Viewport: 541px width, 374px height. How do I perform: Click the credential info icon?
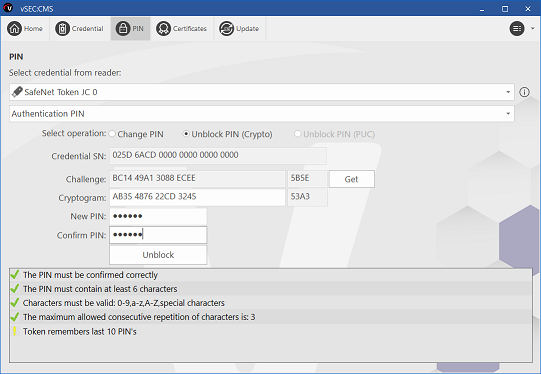coord(524,92)
